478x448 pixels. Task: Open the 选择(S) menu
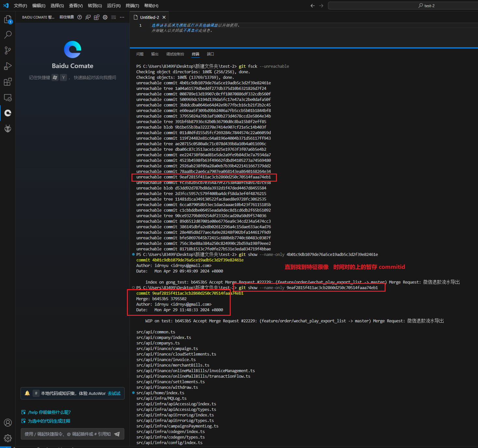57,6
